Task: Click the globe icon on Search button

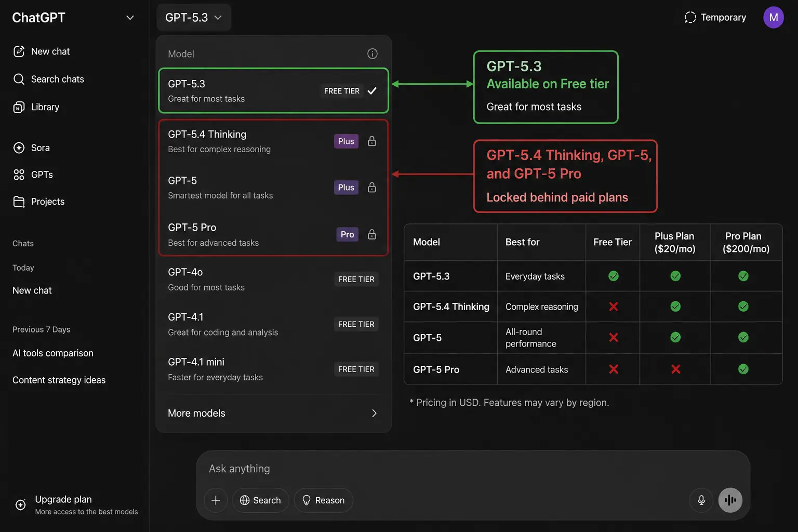Action: 245,500
